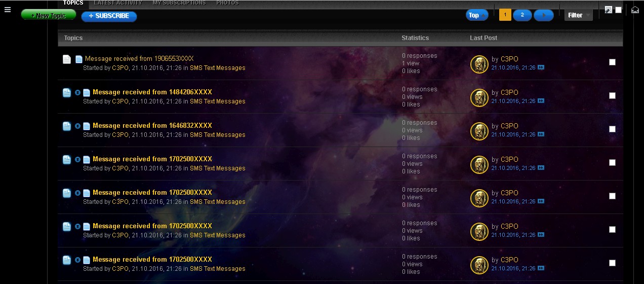Image resolution: width=644 pixels, height=284 pixels.
Task: Open the Filter dropdown
Action: tap(579, 15)
